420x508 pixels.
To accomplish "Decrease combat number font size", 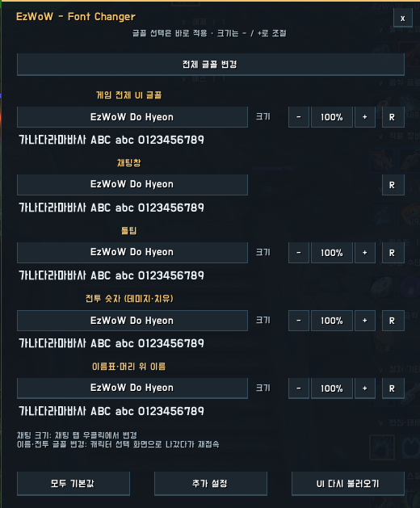I will click(299, 321).
